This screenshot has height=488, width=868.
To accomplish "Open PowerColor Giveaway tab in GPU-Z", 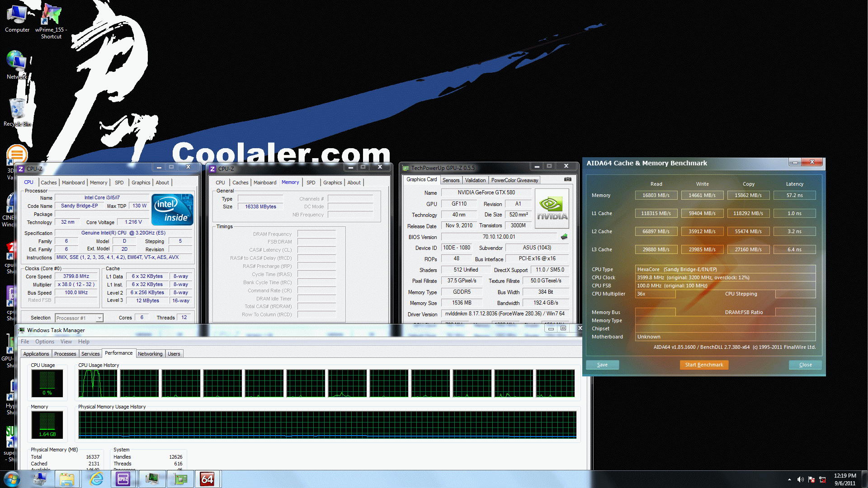I will click(514, 180).
